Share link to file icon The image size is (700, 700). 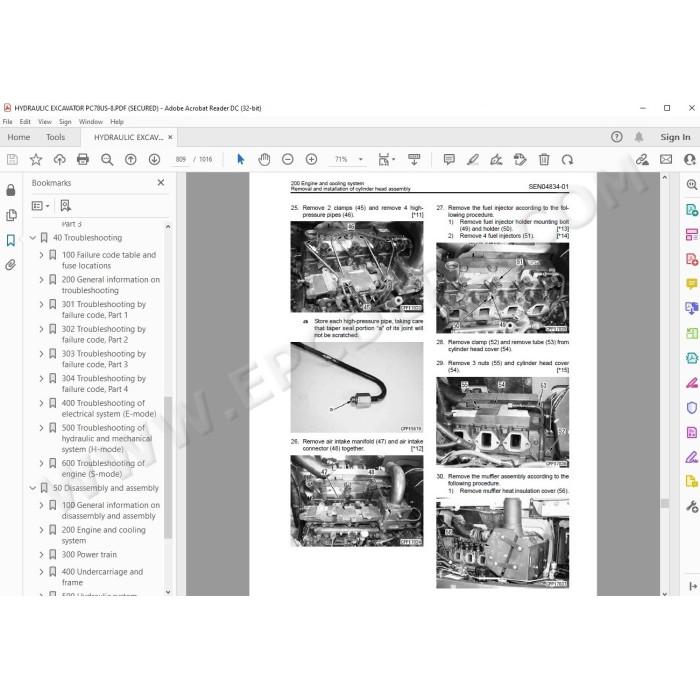pos(642,159)
